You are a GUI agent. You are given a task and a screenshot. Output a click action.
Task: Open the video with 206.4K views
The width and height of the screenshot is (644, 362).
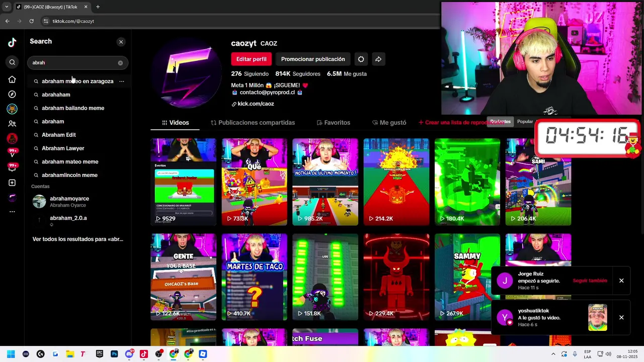(x=538, y=182)
